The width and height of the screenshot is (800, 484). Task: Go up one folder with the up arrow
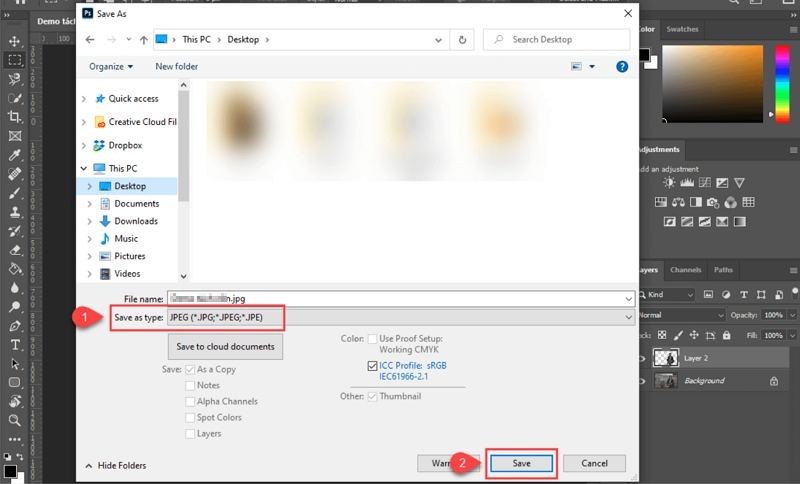(x=145, y=40)
